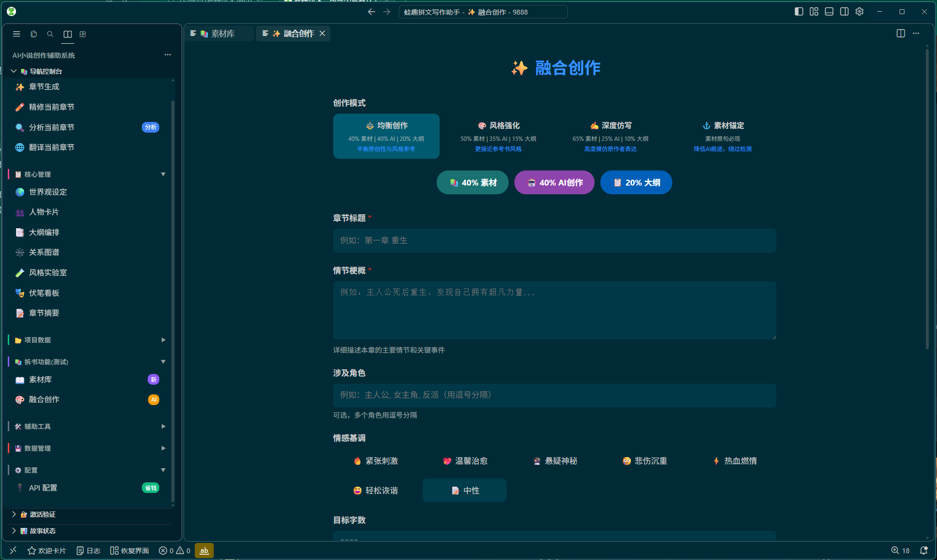937x560 pixels.
Task: Click the yellow ab status bar item
Action: [204, 550]
